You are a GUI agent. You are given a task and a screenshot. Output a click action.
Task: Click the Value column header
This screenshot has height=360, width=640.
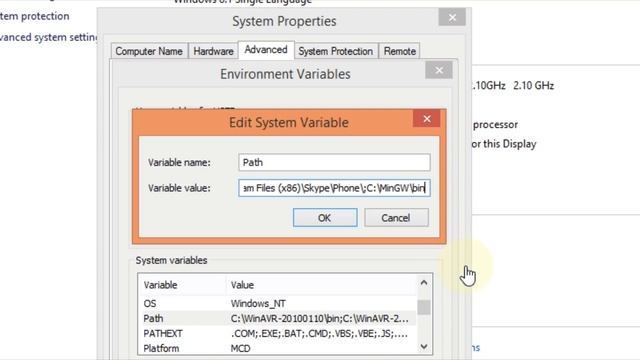coord(321,285)
